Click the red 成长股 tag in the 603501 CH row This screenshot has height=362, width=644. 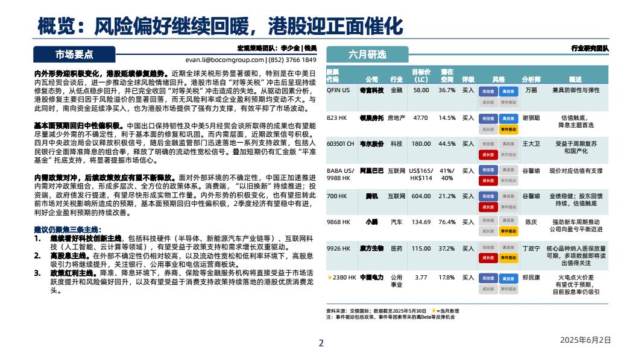(x=488, y=155)
